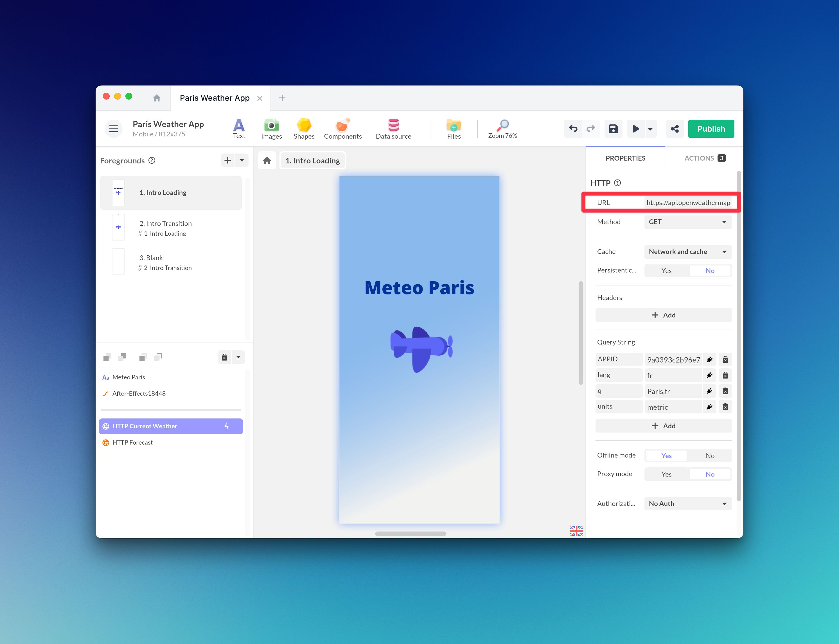The width and height of the screenshot is (839, 644).
Task: Click the save floppy disk icon
Action: coord(613,129)
